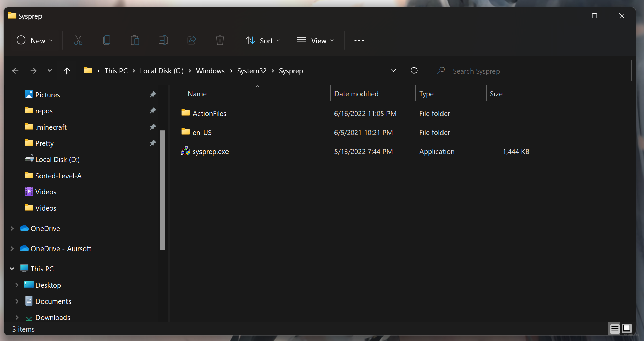Switch to large thumbnails view icon
This screenshot has height=341, width=644.
[x=627, y=329]
